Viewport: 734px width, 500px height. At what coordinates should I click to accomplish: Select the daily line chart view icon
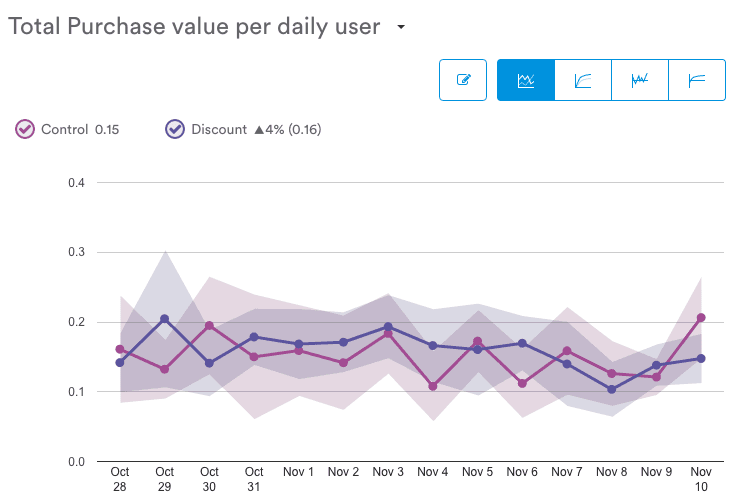[526, 80]
